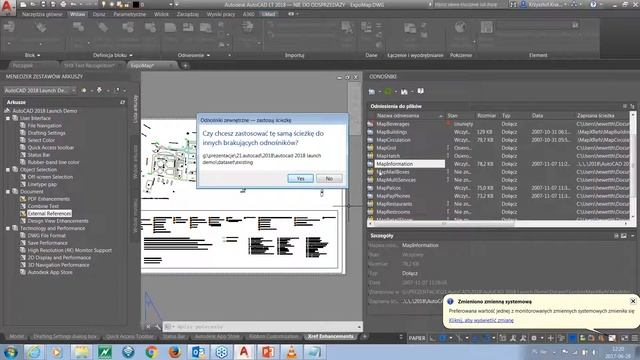Toggle PAPER space in the status bar
640x360 pixels.
tap(417, 338)
